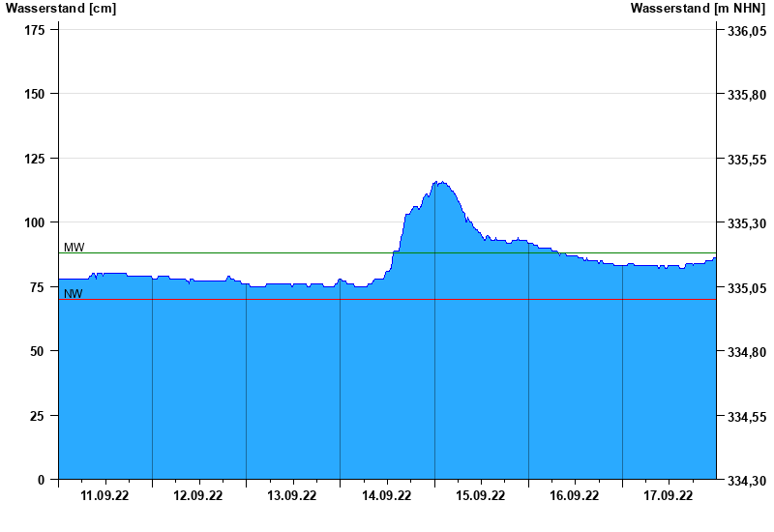Select the 0 tick label on left axis

41,480
